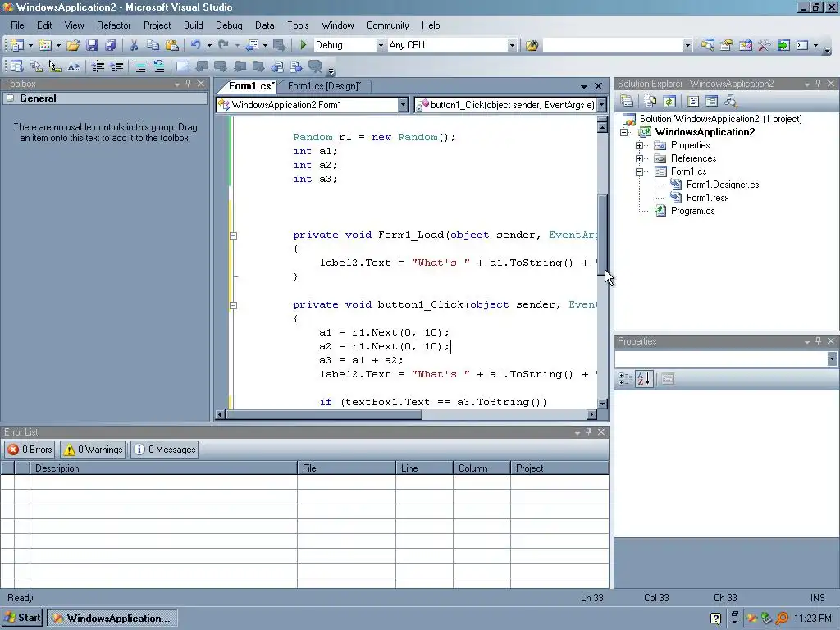Click the Object Browser toolbar icon
Viewport: 840px width, 630px height.
point(745,46)
